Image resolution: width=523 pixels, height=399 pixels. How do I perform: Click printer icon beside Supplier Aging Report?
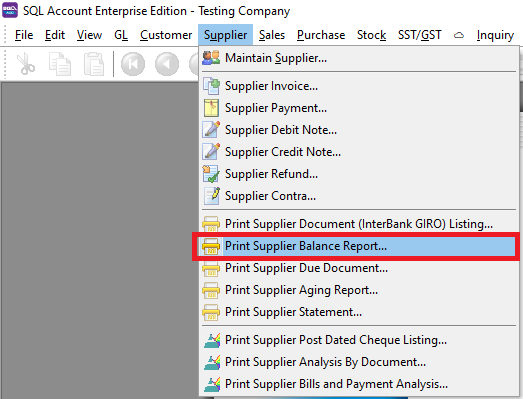(x=211, y=290)
